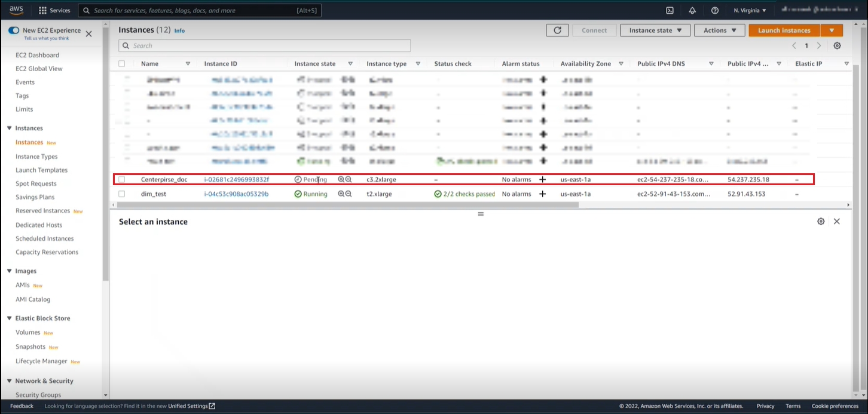Go to Volumes in the sidebar
868x414 pixels.
pyautogui.click(x=28, y=332)
